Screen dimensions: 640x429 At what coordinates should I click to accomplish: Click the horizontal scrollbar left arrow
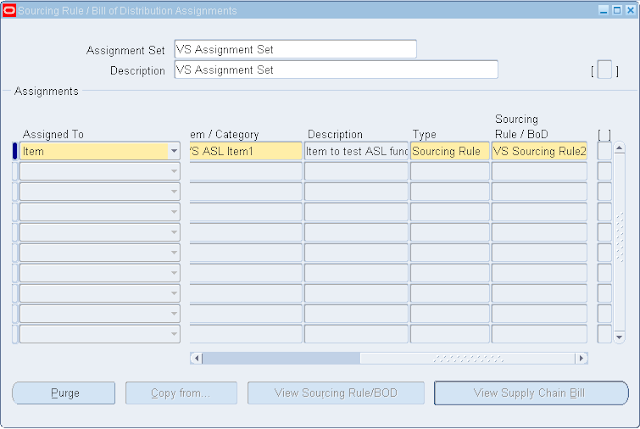pyautogui.click(x=197, y=358)
